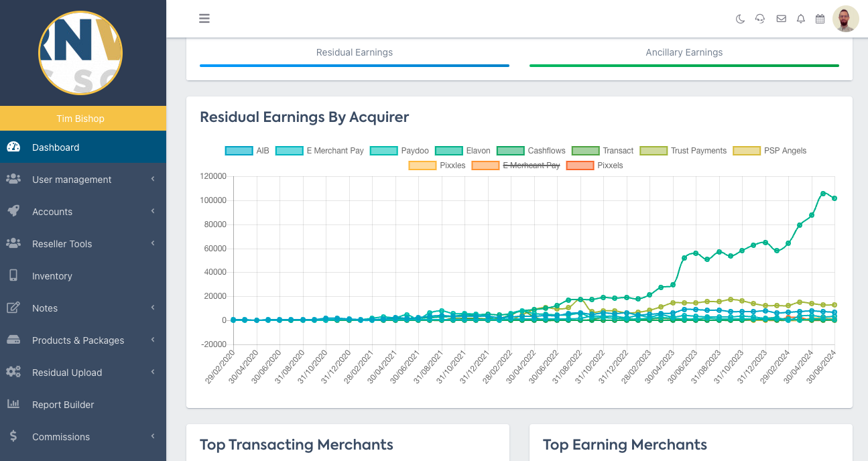Switch to the Residual Earnings tab
This screenshot has width=868, height=461.
click(x=354, y=53)
